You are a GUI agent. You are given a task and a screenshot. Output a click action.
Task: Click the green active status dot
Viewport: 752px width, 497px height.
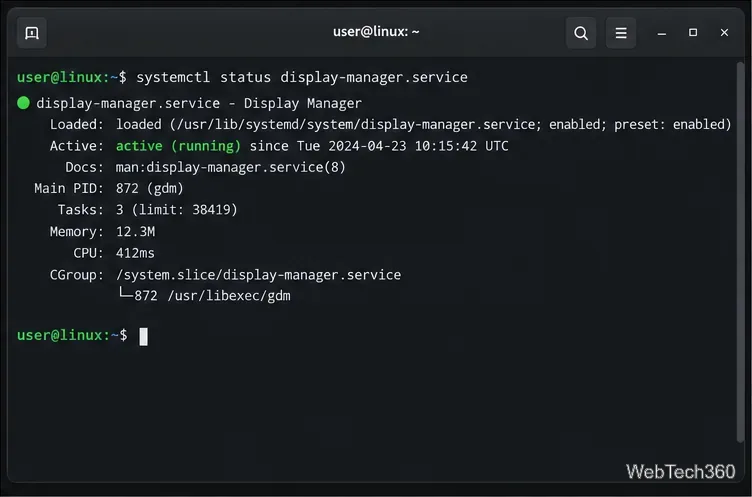tap(23, 103)
